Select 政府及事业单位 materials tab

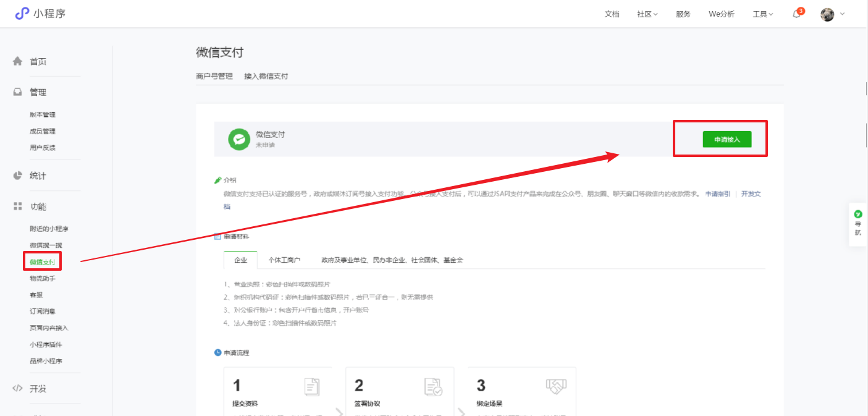(392, 260)
